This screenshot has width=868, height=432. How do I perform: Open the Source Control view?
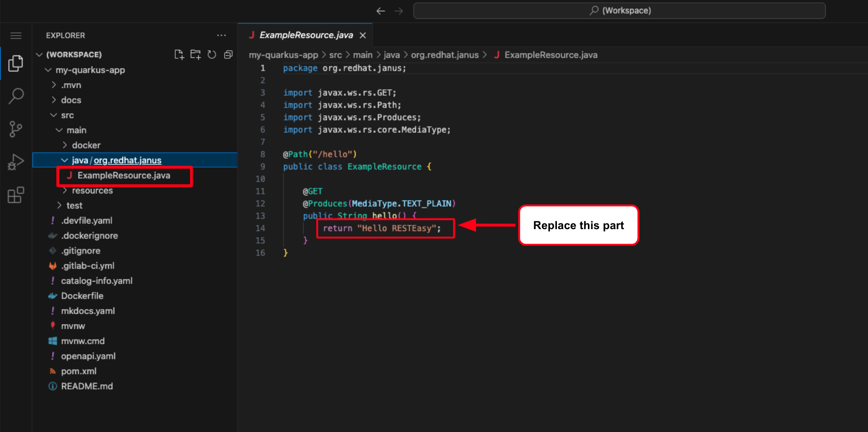(x=16, y=129)
